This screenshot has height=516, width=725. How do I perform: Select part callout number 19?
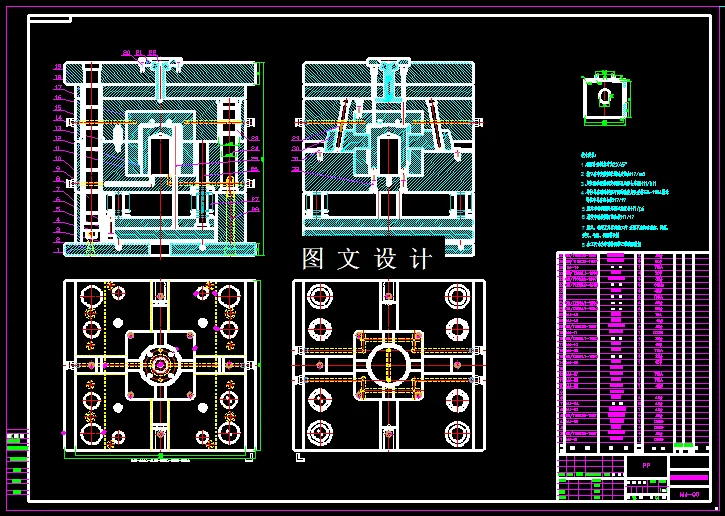coord(58,67)
